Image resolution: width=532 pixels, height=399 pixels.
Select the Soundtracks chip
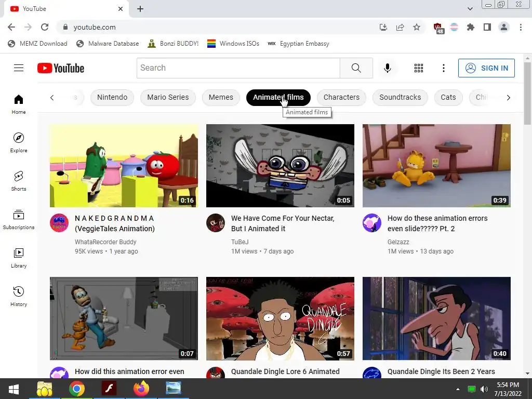tap(400, 97)
